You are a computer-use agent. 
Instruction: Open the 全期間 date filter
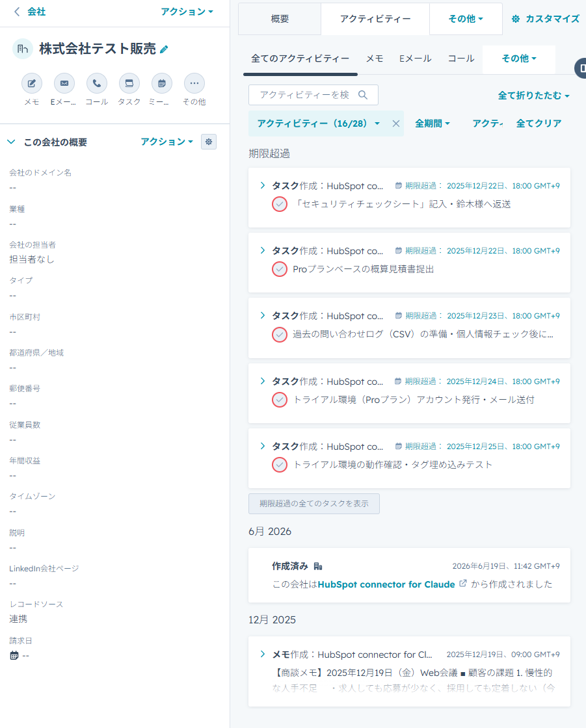pos(432,123)
